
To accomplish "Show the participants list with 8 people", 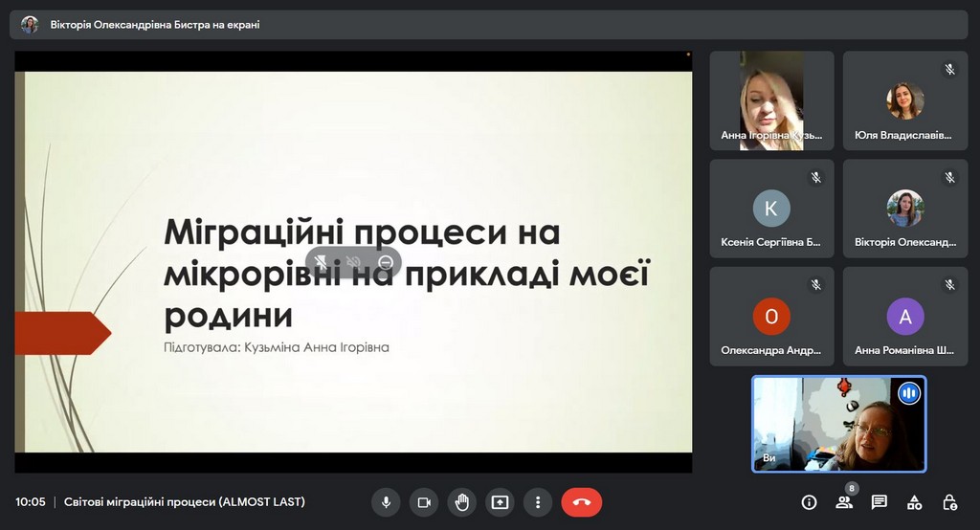I will [844, 502].
